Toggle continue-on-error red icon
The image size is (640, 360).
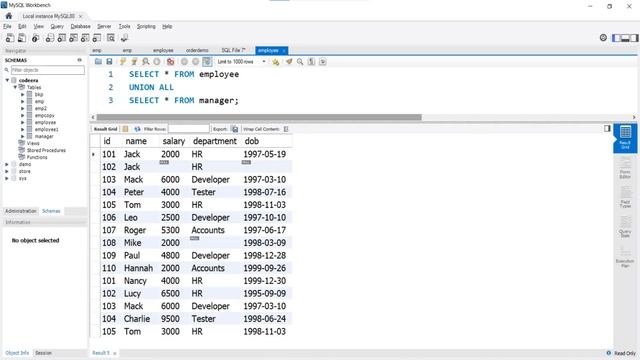(171, 62)
